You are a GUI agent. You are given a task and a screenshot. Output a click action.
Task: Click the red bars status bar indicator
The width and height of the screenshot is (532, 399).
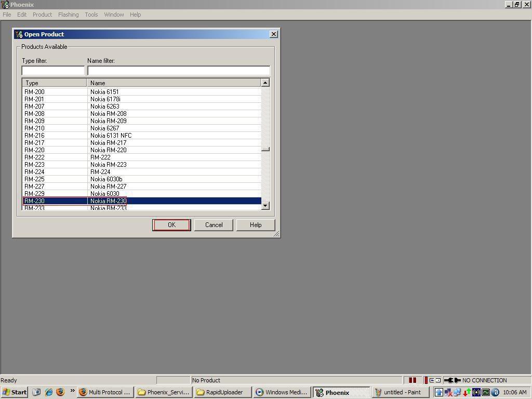pos(413,380)
